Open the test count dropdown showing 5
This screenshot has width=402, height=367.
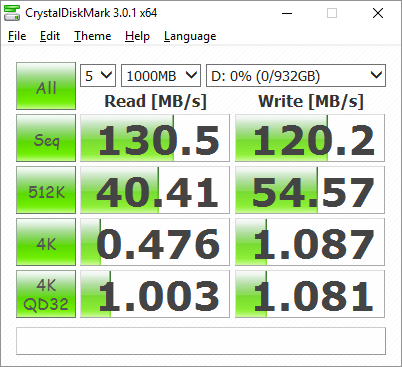click(x=98, y=76)
